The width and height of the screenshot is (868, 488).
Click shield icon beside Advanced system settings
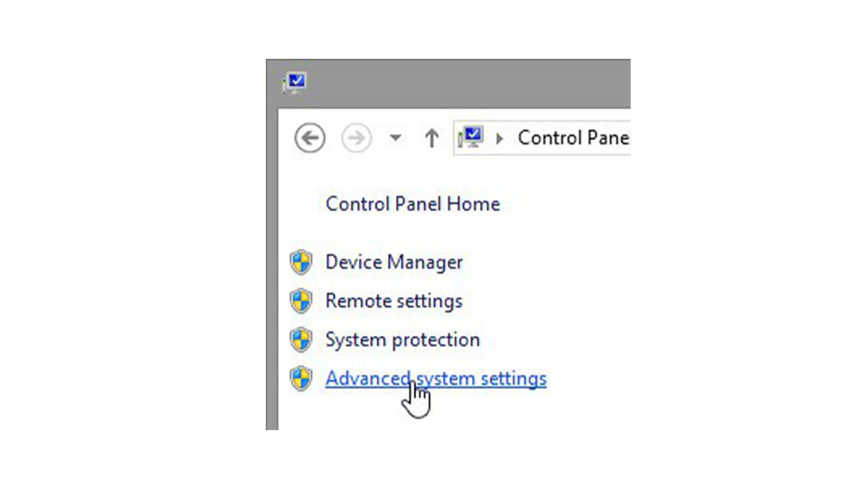tap(301, 379)
